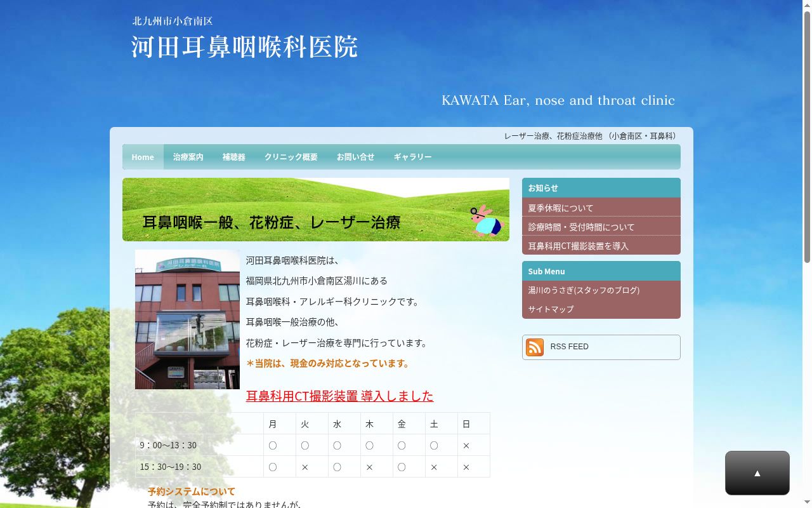Click the 予約システムについて heading
This screenshot has width=812, height=508.
coord(192,491)
